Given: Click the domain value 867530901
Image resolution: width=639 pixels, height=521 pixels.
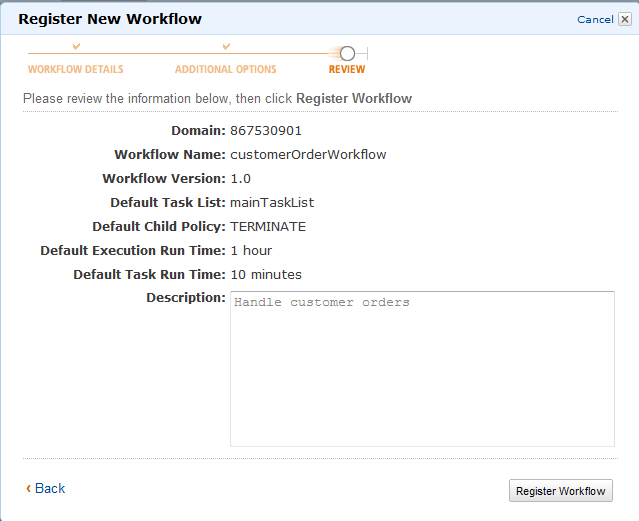Looking at the screenshot, I should 266,130.
